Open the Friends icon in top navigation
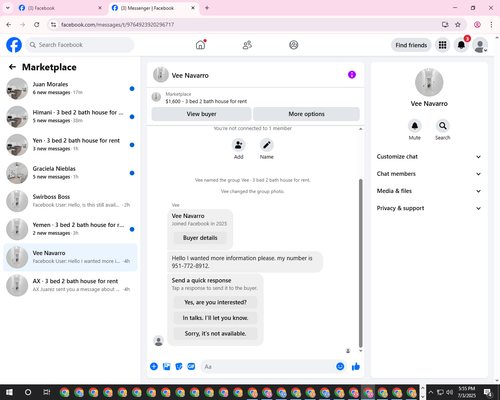 pyautogui.click(x=247, y=45)
